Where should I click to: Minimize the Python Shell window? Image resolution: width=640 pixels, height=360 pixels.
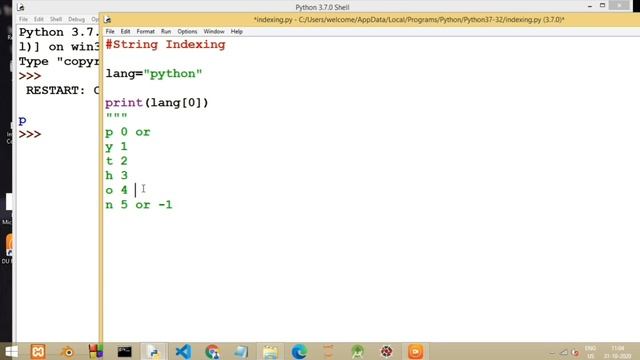point(589,6)
